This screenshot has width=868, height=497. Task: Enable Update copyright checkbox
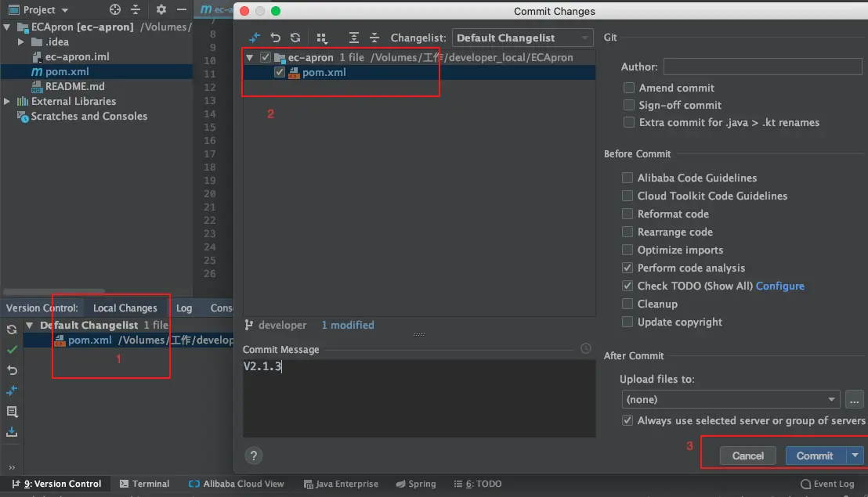tap(627, 322)
